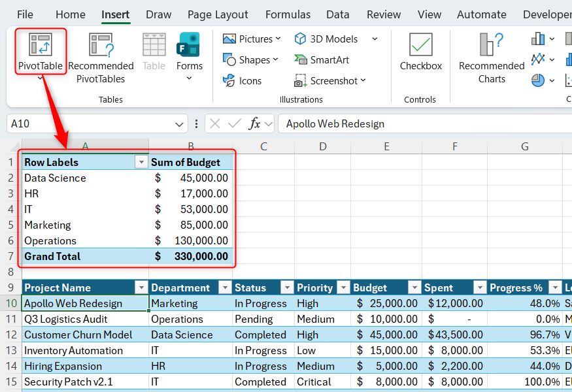Open the Screenshot tool
The height and width of the screenshot is (392, 572).
329,80
